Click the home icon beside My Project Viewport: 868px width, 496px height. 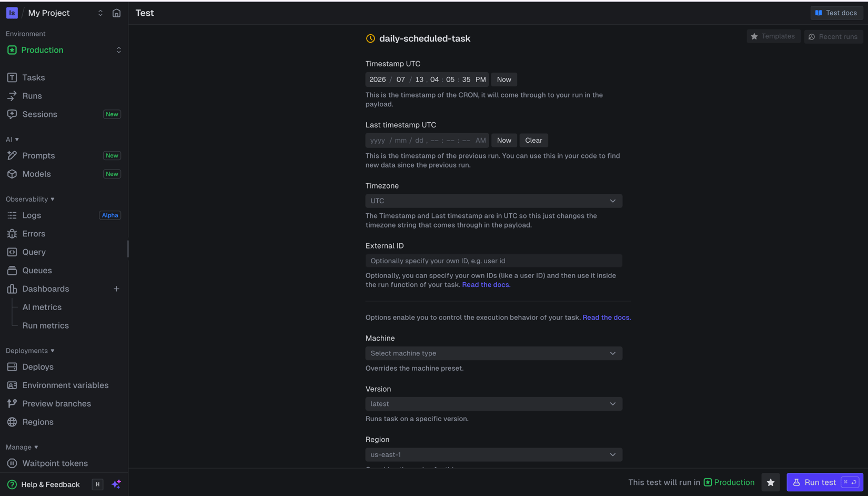tap(116, 13)
